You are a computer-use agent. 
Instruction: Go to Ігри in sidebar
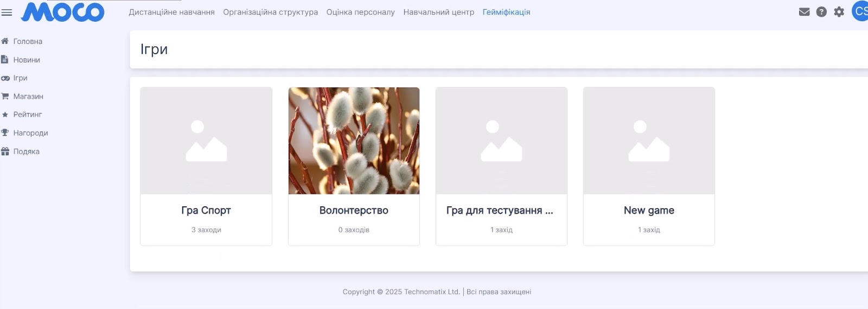pos(20,78)
